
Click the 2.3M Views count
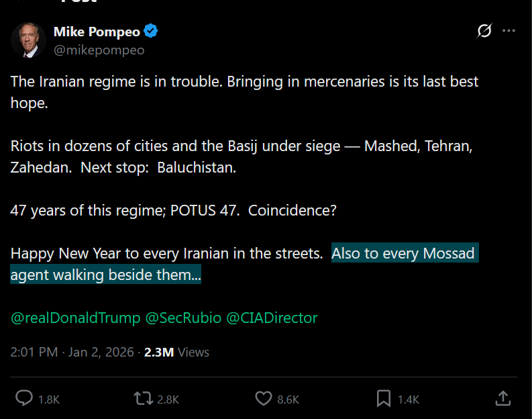pos(176,353)
